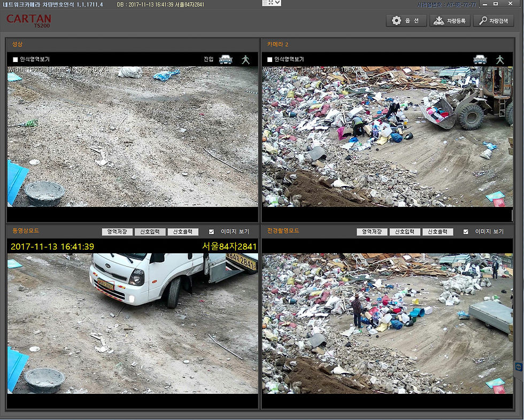Click 영역저장 button in 전경촬영모드 panel

tap(372, 232)
